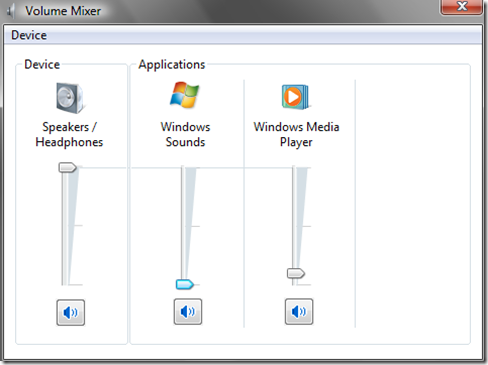Viewport: 488px width, 365px height.
Task: Click the Windows Media Player volume slider thumb
Action: pos(296,274)
